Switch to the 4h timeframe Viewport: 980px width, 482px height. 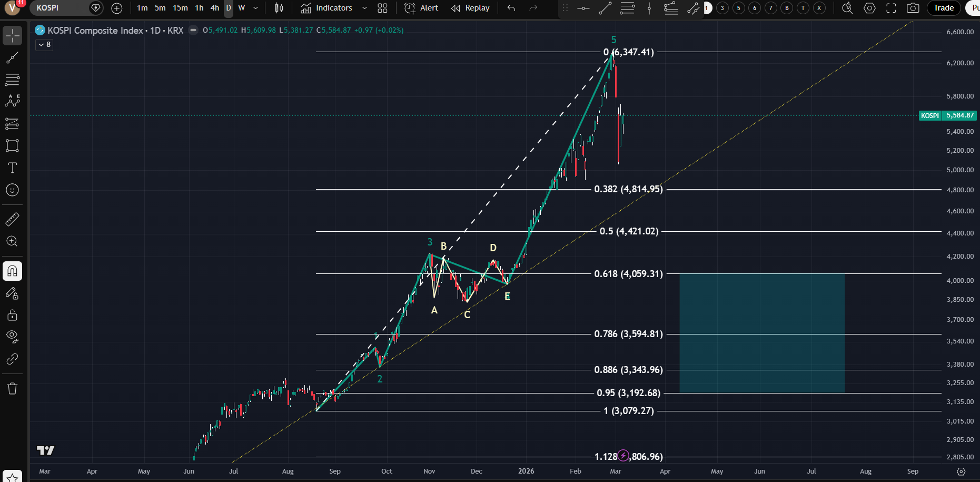pyautogui.click(x=215, y=8)
